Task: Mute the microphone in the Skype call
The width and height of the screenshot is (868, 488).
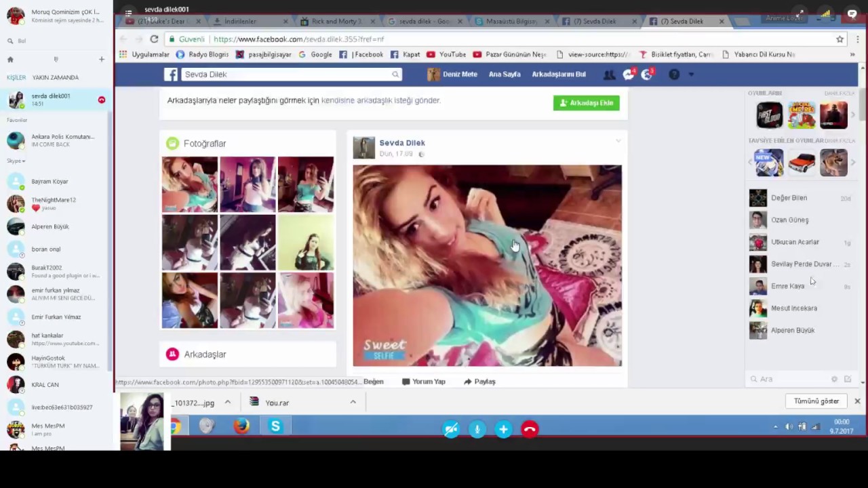Action: (477, 429)
